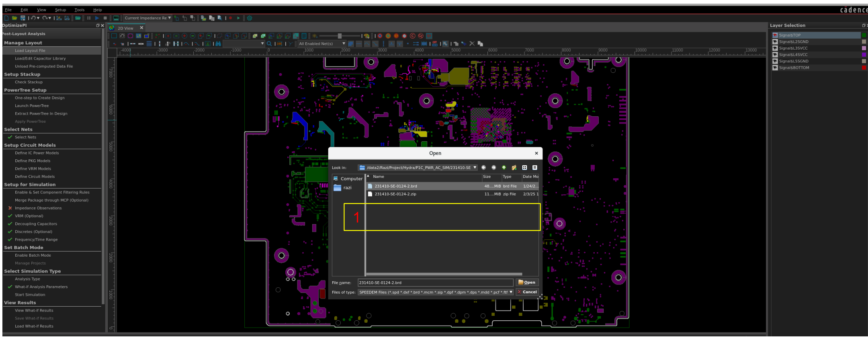Toggle visibility of Signal$L4$VCC layer

(x=775, y=55)
